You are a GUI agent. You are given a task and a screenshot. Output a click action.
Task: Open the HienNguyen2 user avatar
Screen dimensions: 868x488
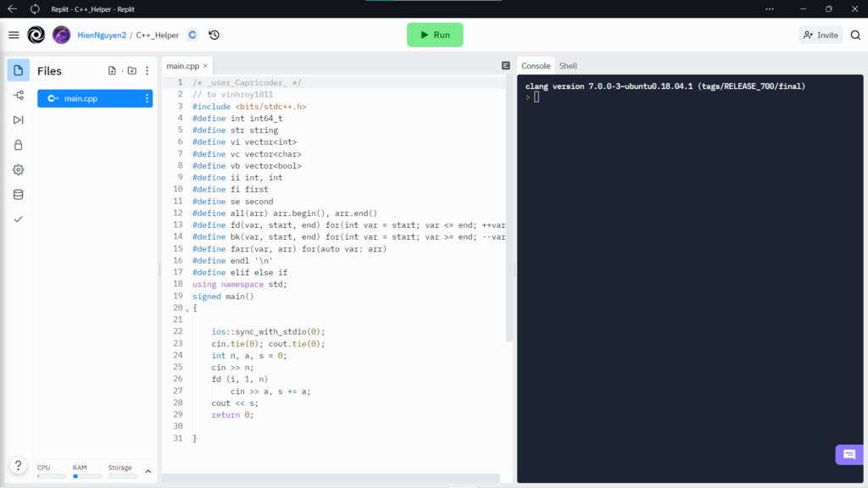[61, 35]
